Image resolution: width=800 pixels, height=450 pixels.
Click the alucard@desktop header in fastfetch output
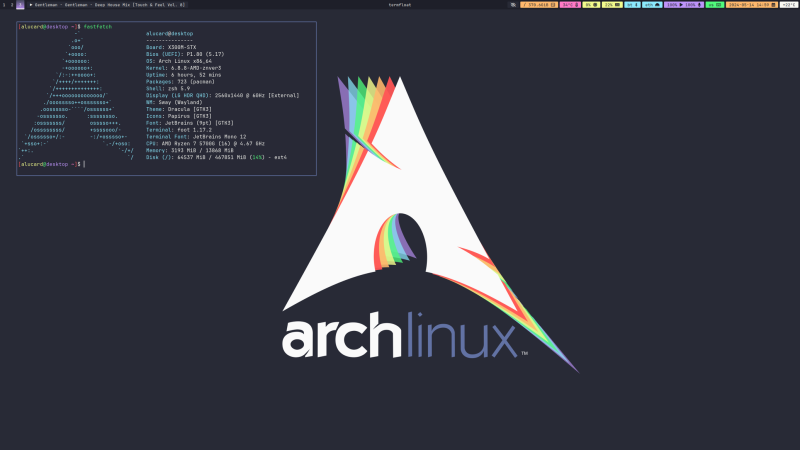(169, 34)
